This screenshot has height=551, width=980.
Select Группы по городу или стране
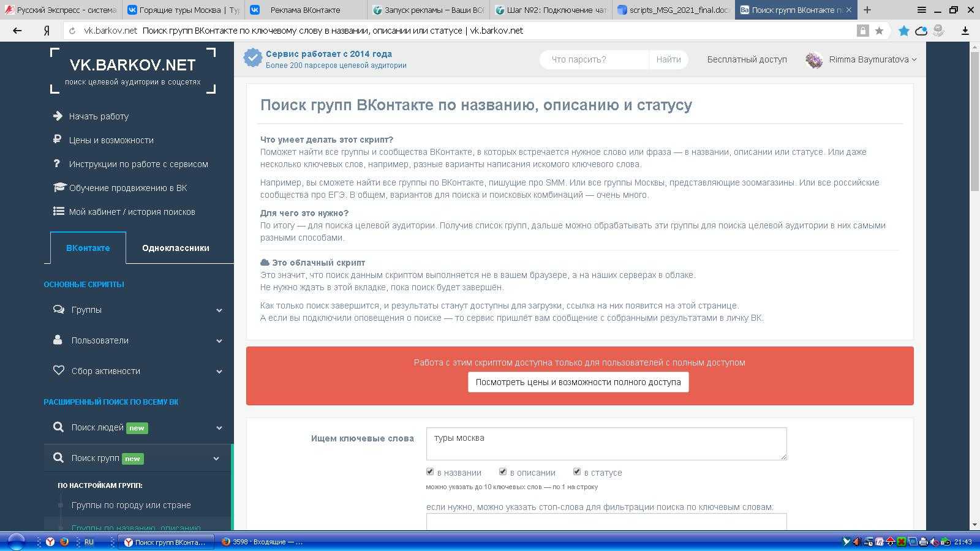[x=131, y=505]
